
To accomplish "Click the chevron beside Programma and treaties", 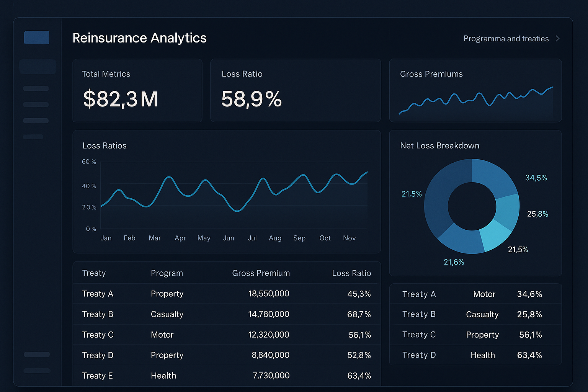I will 557,38.
